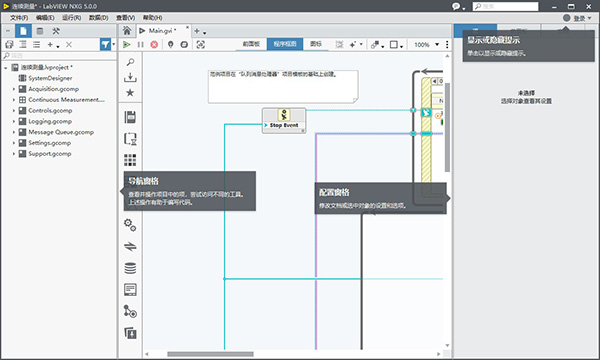
Task: Switch to 前面板 view tab
Action: pyautogui.click(x=251, y=44)
